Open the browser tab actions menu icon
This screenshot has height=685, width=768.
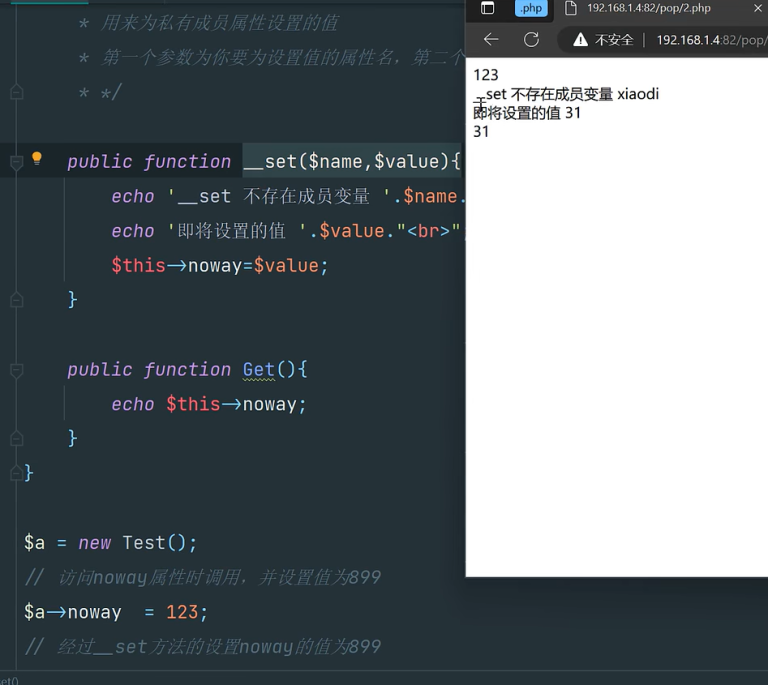(487, 9)
